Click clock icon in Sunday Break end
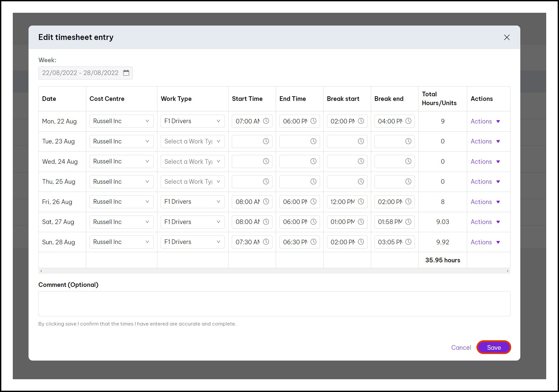The height and width of the screenshot is (392, 559). click(x=408, y=242)
